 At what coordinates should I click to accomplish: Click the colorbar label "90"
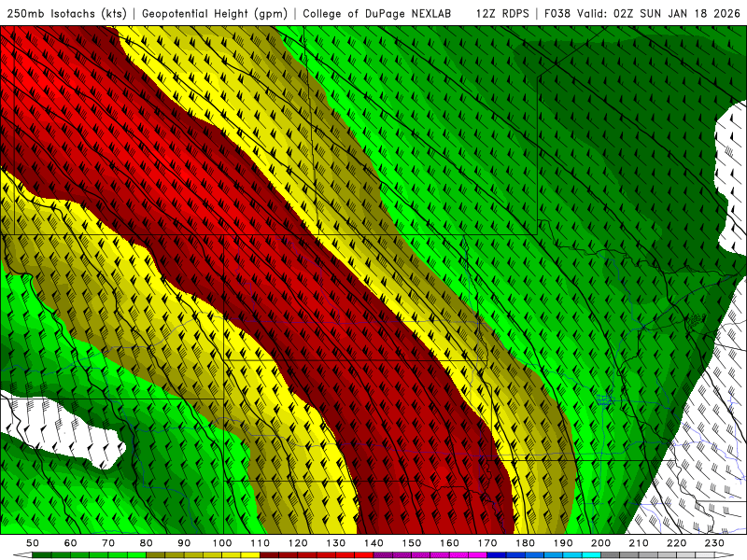point(184,543)
